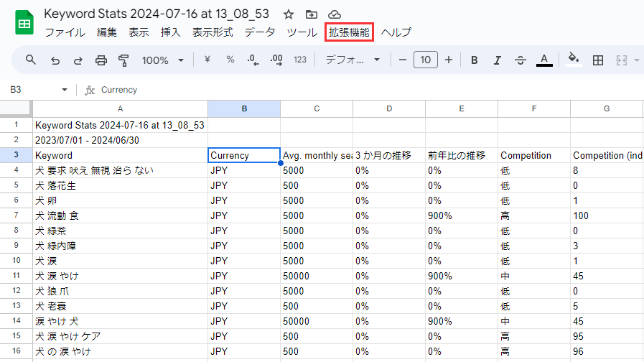644x362 pixels.
Task: Expand the name box dropdown arrow
Action: [x=65, y=90]
